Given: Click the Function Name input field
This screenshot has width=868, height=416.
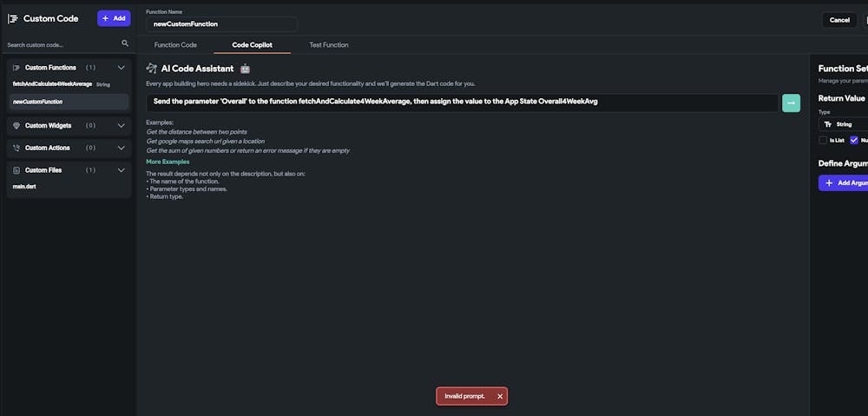Looking at the screenshot, I should click(222, 24).
